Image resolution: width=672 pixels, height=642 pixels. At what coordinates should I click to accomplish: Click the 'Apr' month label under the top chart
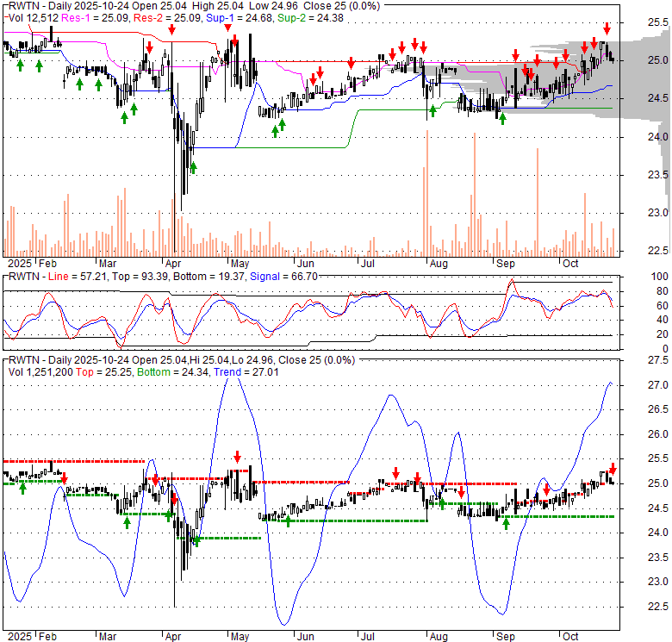point(173,264)
